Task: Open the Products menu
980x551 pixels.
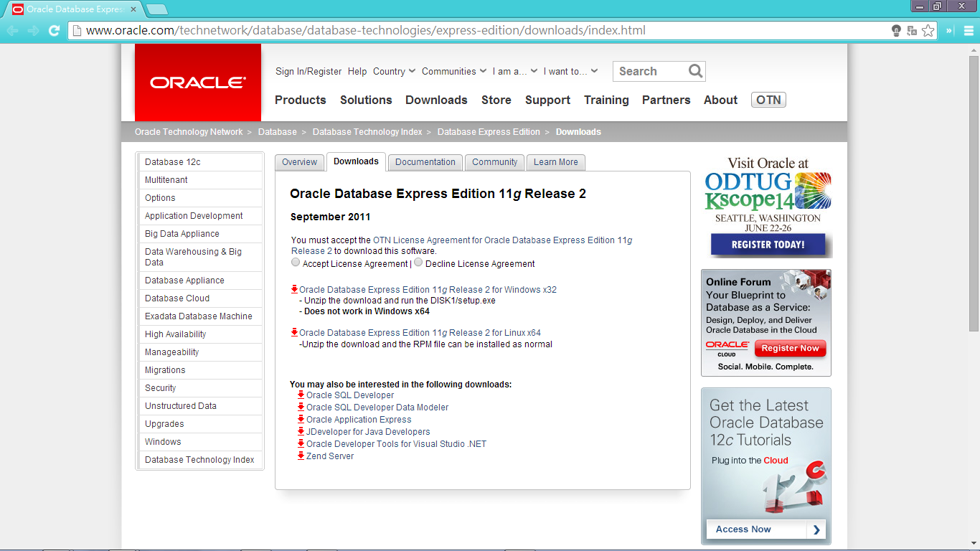Action: click(301, 100)
